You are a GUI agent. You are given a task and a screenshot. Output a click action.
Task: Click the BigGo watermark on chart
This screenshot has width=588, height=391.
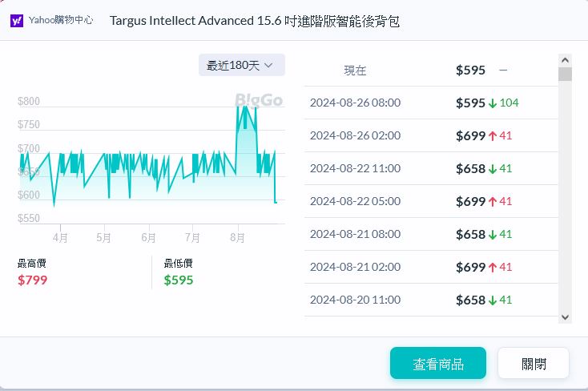pos(258,100)
